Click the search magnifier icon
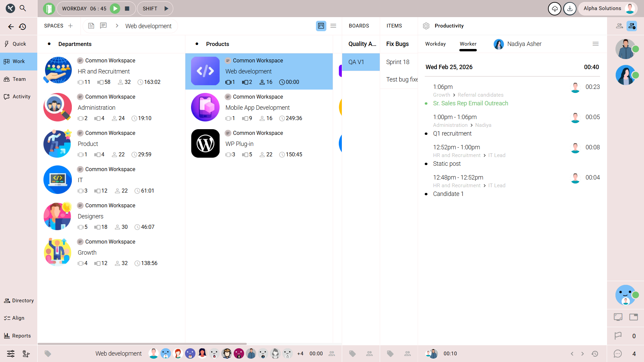 pos(23,8)
